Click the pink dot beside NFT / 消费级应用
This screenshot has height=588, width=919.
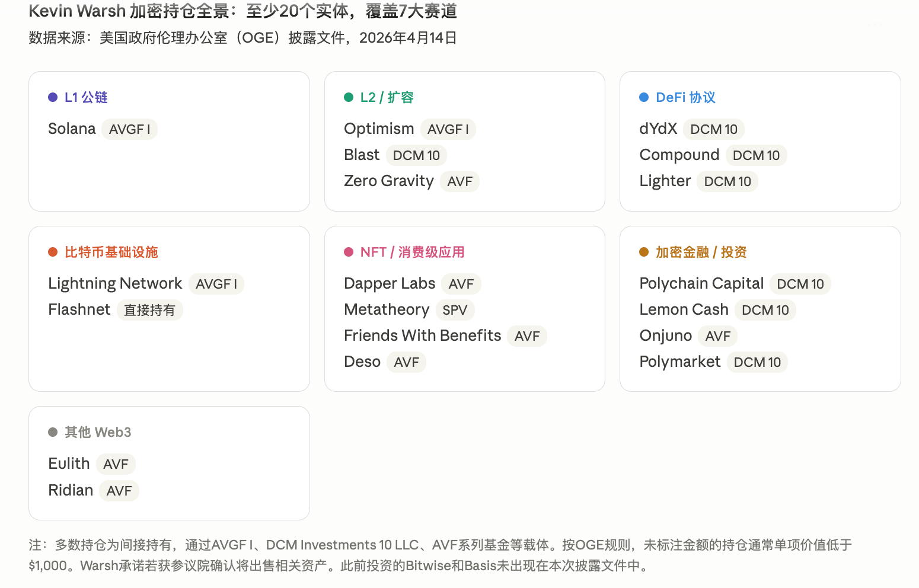click(x=349, y=252)
